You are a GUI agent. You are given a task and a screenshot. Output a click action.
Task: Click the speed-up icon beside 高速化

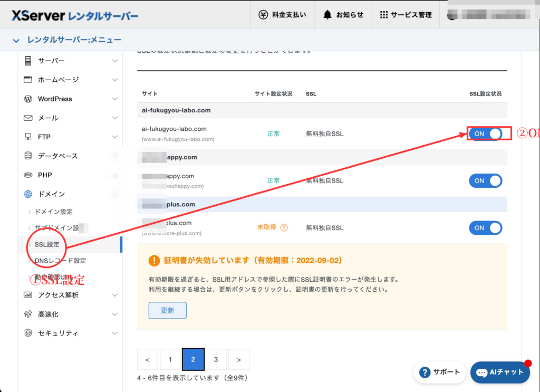click(28, 314)
